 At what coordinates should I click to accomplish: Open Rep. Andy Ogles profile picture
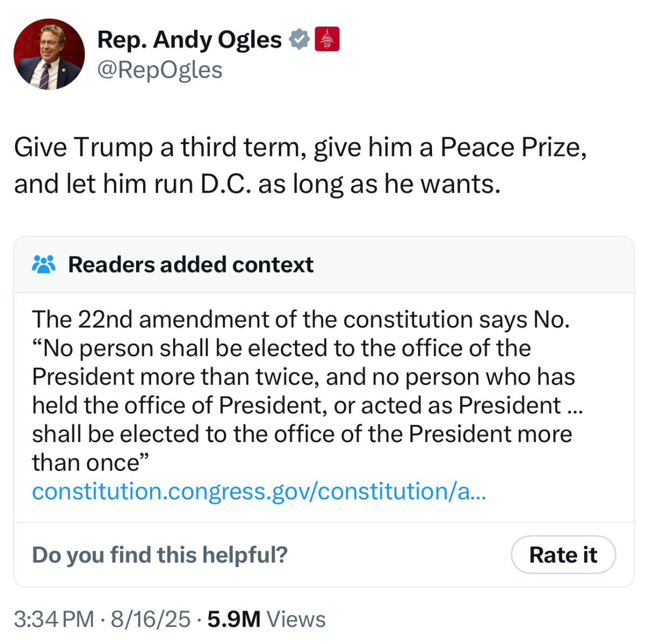(x=49, y=54)
